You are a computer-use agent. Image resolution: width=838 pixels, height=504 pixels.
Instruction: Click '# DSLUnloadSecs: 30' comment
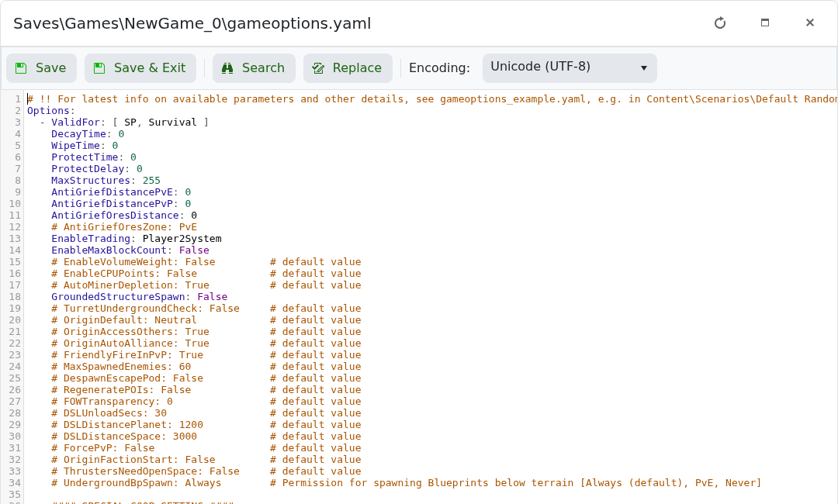[x=109, y=413]
